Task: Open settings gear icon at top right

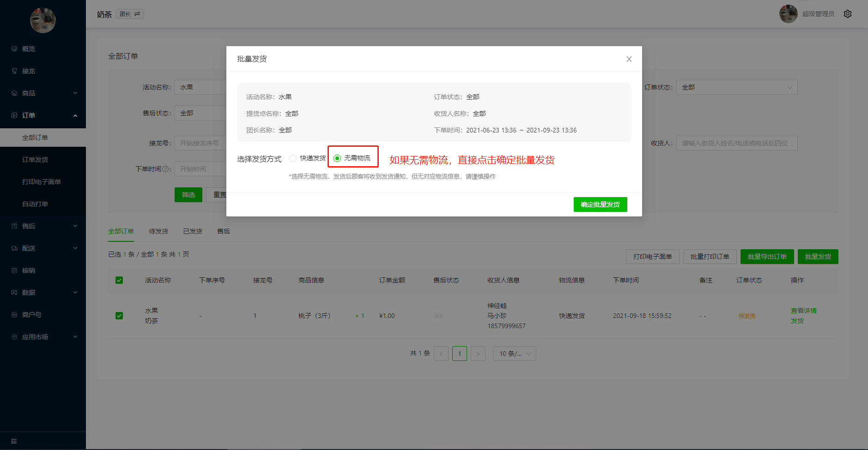Action: tap(848, 14)
